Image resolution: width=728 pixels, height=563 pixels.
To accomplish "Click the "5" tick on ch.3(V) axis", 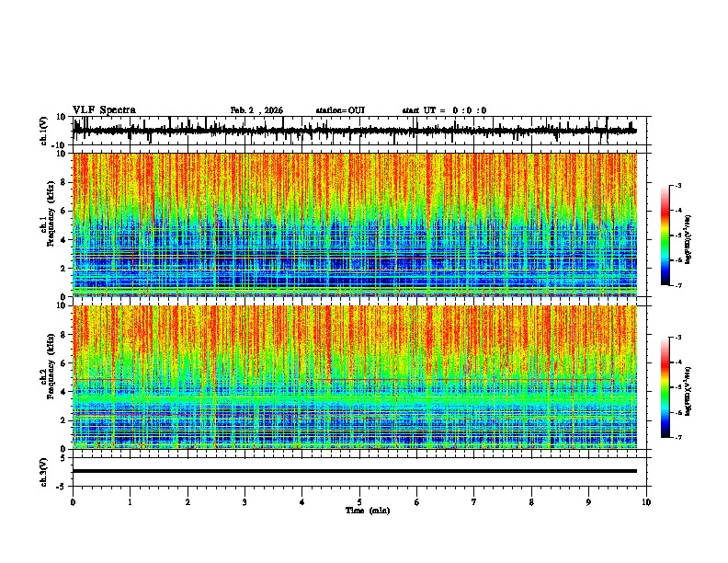I will tap(63, 458).
